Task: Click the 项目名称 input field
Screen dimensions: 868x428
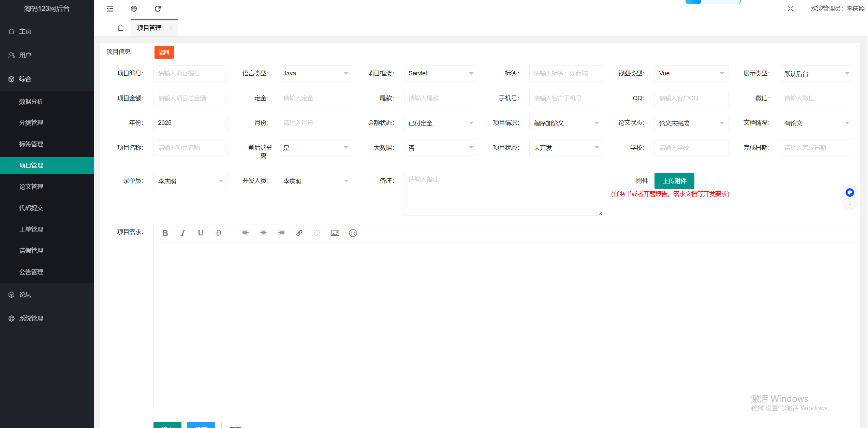Action: coord(190,148)
